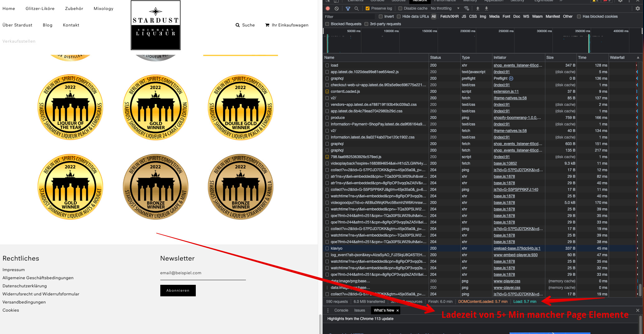Open the Glitzer-Liköre menu item
Viewport: 644px width, 334px height.
(x=40, y=9)
